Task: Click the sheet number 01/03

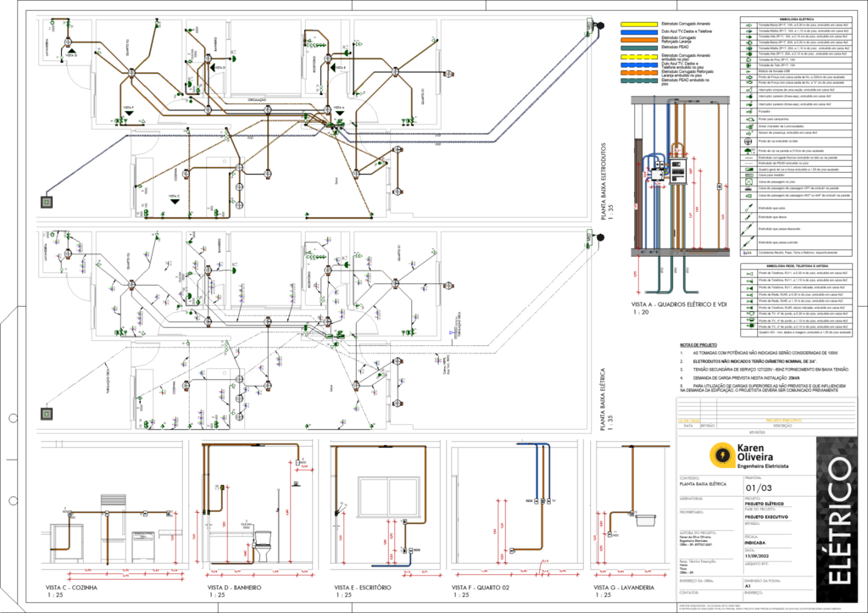Action: (760, 488)
